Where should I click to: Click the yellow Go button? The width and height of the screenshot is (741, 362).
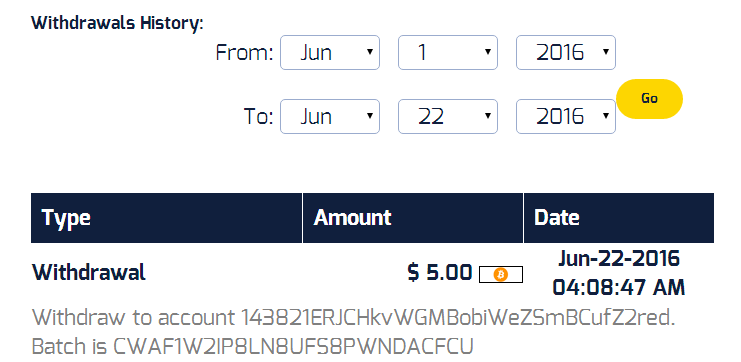point(649,99)
